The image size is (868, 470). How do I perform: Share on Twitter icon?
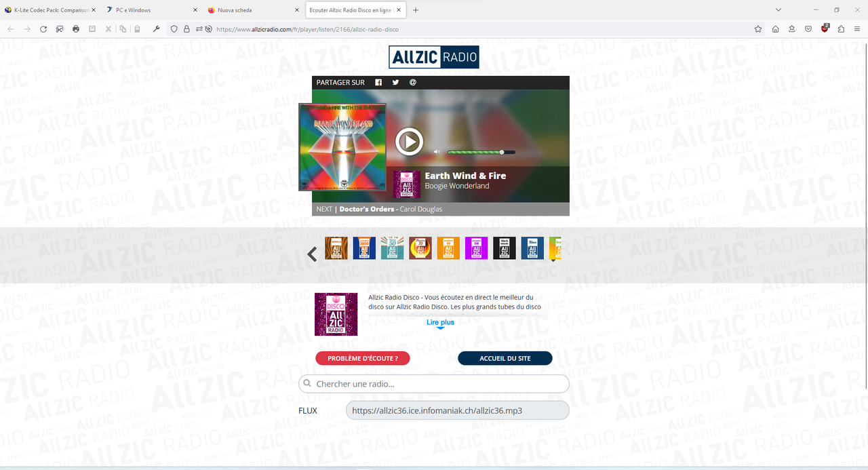(x=395, y=83)
